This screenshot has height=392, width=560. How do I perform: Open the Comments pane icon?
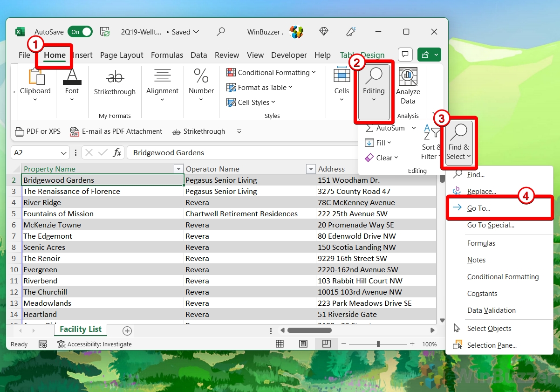(405, 55)
